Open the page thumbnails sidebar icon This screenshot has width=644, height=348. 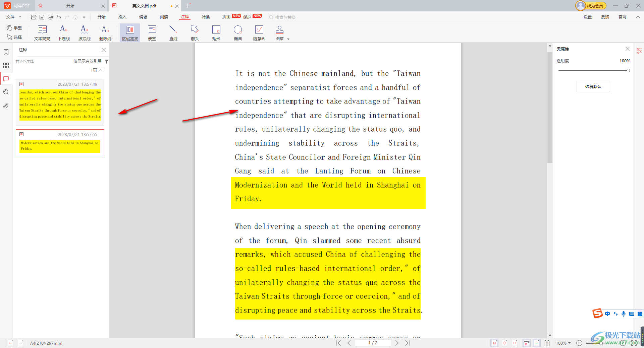(x=6, y=65)
